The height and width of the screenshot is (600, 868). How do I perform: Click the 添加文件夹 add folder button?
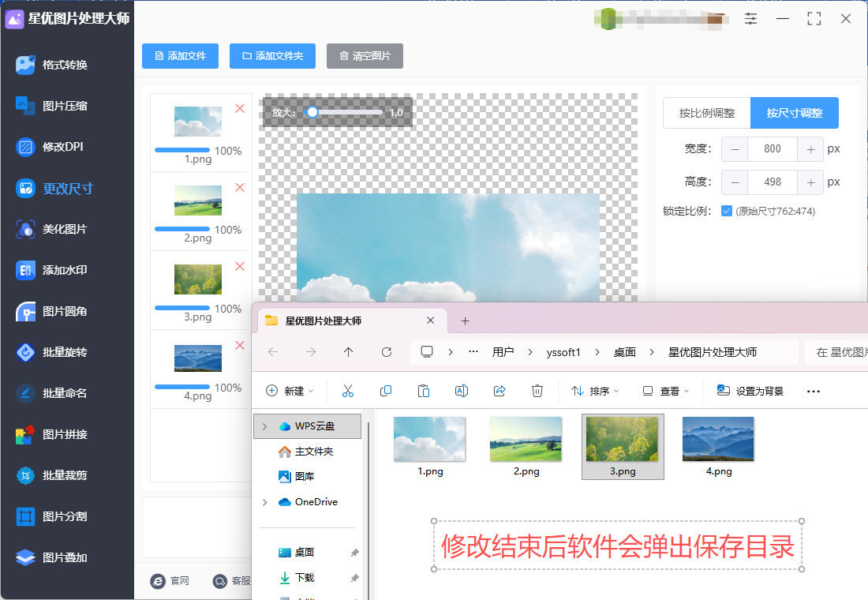272,56
